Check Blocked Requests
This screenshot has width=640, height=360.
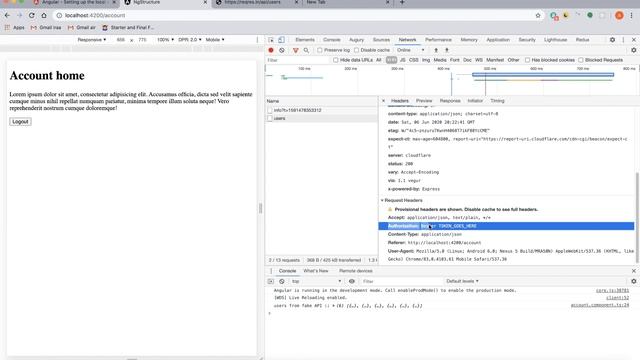coord(581,60)
